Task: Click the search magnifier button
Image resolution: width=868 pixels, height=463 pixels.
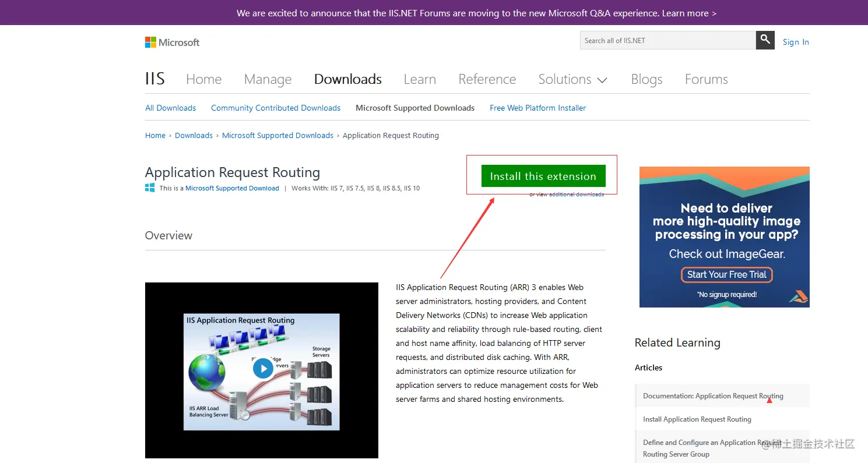Action: coord(765,40)
